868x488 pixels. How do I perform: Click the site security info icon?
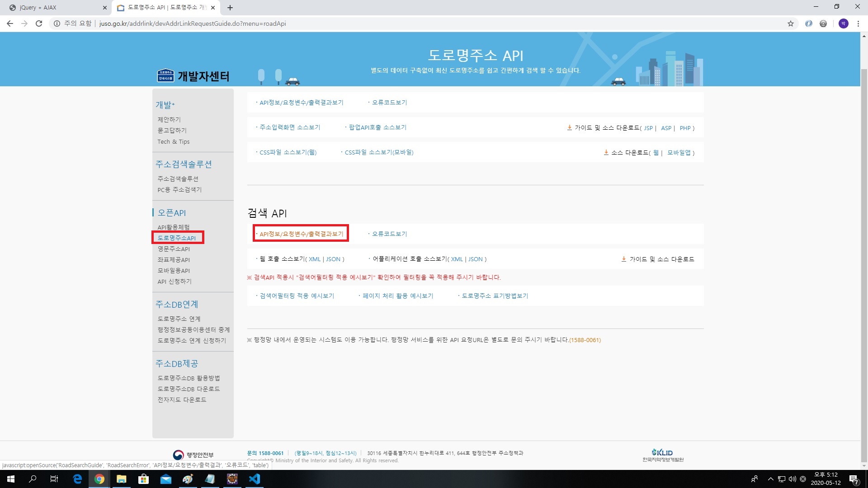(57, 23)
